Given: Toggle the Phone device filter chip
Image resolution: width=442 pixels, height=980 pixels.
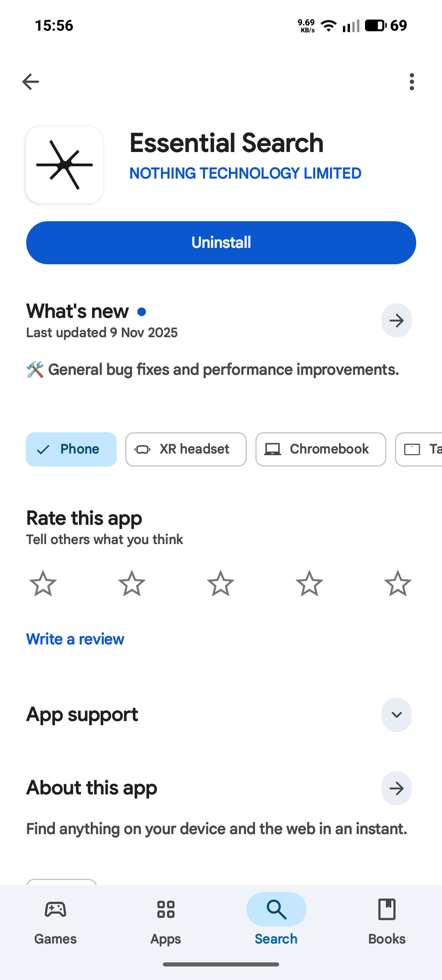Looking at the screenshot, I should pyautogui.click(x=71, y=449).
